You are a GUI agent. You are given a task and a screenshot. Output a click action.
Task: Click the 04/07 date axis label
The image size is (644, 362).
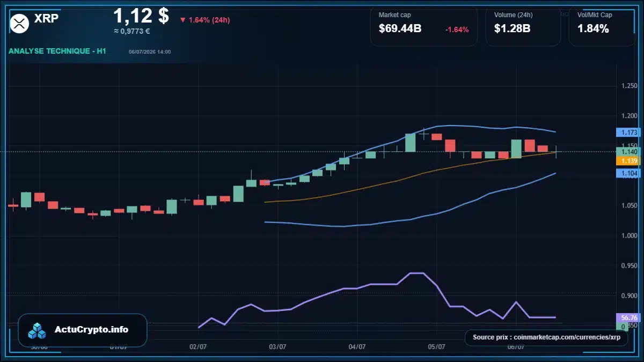pyautogui.click(x=357, y=347)
